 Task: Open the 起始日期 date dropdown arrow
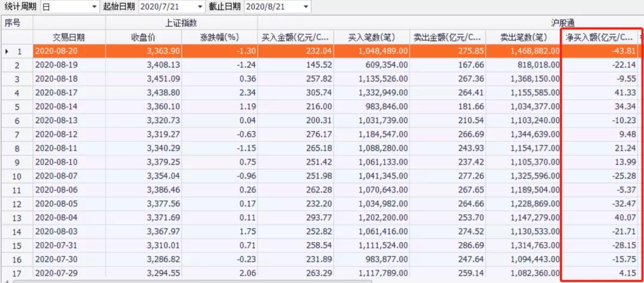coord(200,7)
